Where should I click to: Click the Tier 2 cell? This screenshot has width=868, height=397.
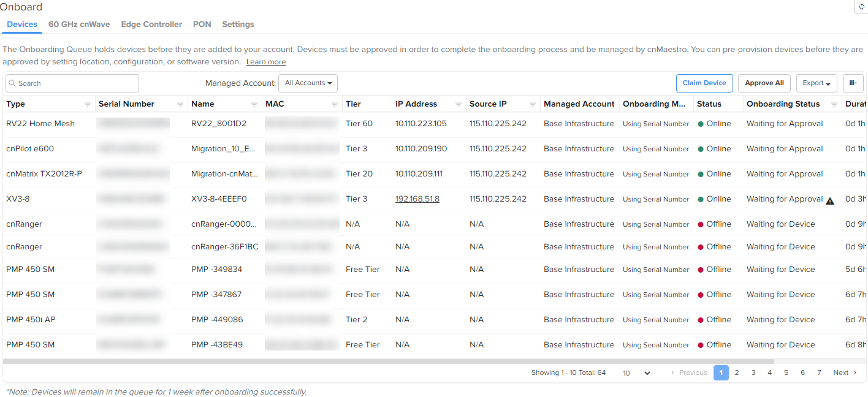click(x=357, y=320)
